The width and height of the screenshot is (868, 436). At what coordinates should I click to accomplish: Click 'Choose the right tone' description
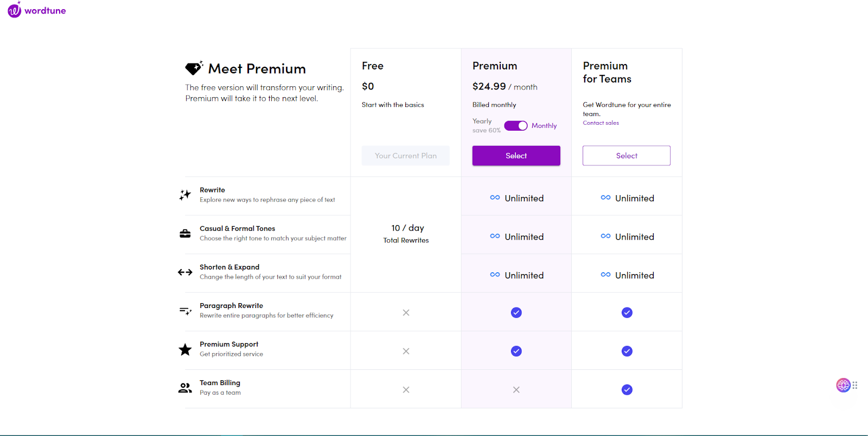pos(273,238)
